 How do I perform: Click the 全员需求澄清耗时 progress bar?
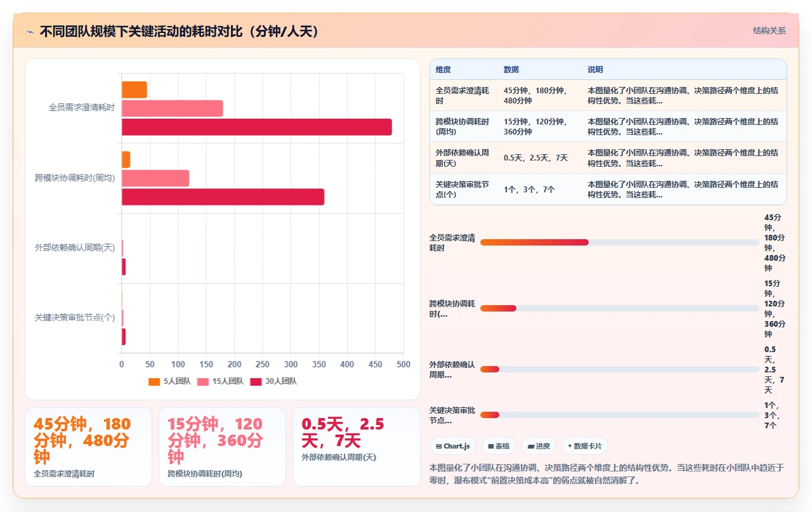pos(620,242)
